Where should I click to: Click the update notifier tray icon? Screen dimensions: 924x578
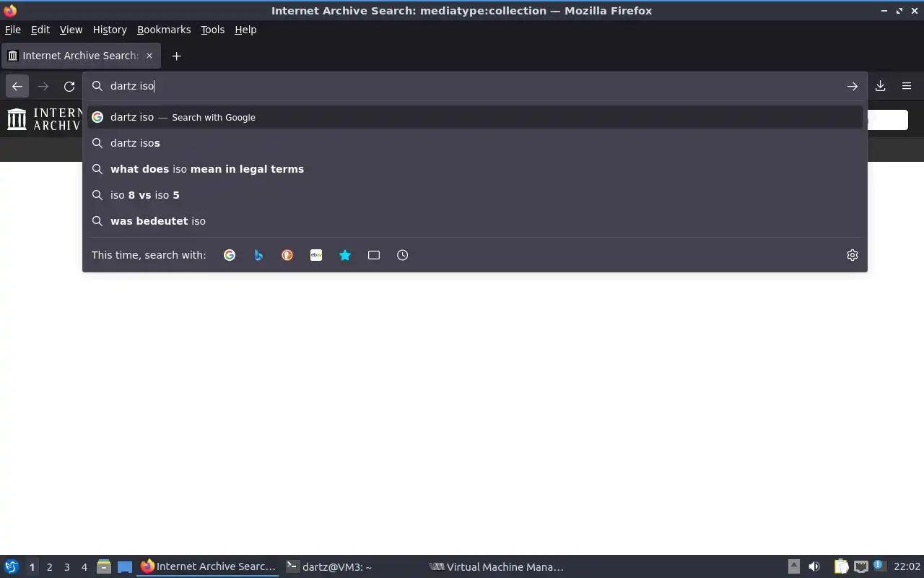(x=879, y=566)
